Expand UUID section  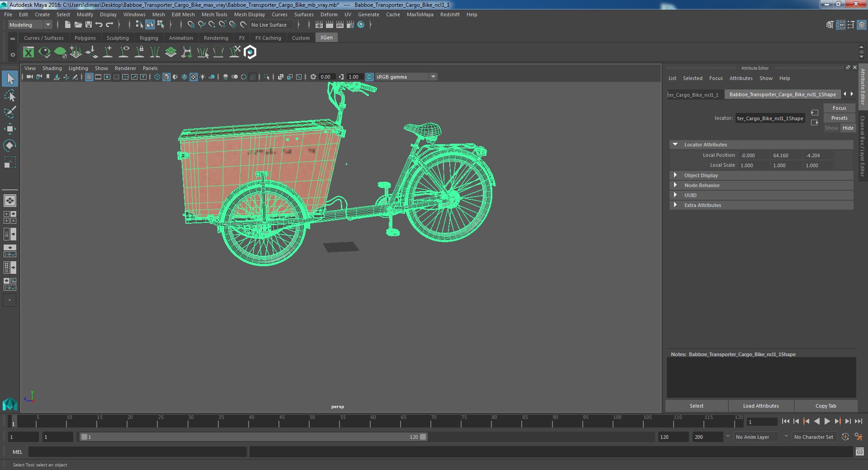tap(675, 195)
